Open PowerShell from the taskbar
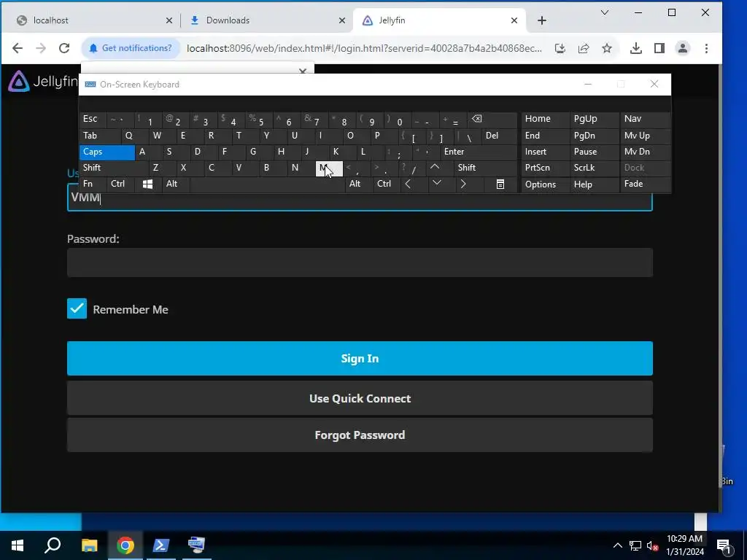 (160, 545)
